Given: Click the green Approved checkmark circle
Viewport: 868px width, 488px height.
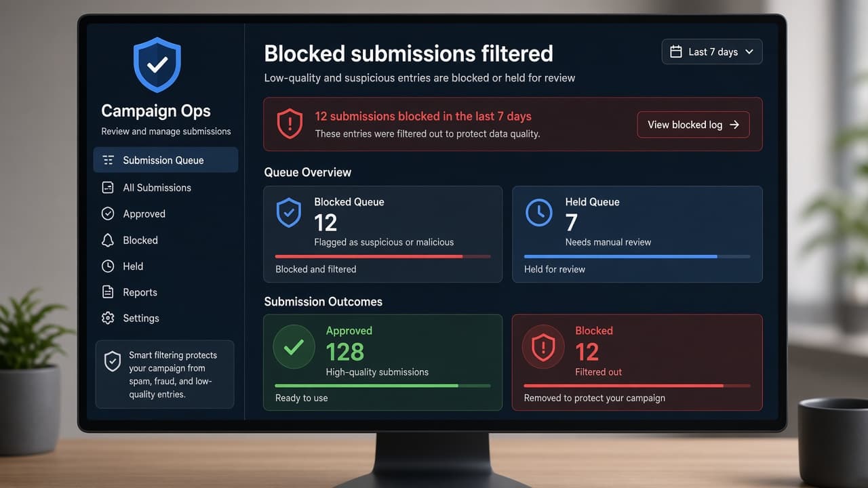Looking at the screenshot, I should pyautogui.click(x=294, y=348).
